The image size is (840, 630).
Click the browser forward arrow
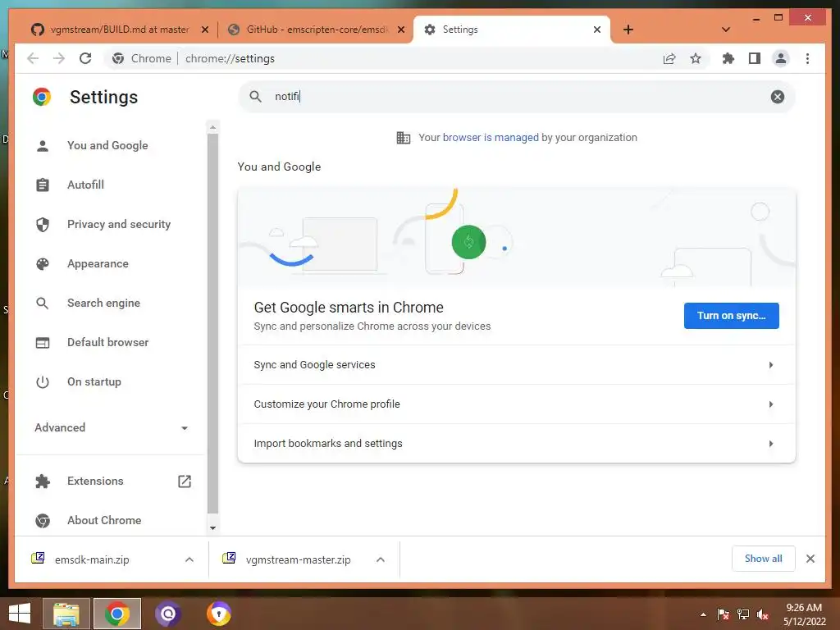pos(59,58)
